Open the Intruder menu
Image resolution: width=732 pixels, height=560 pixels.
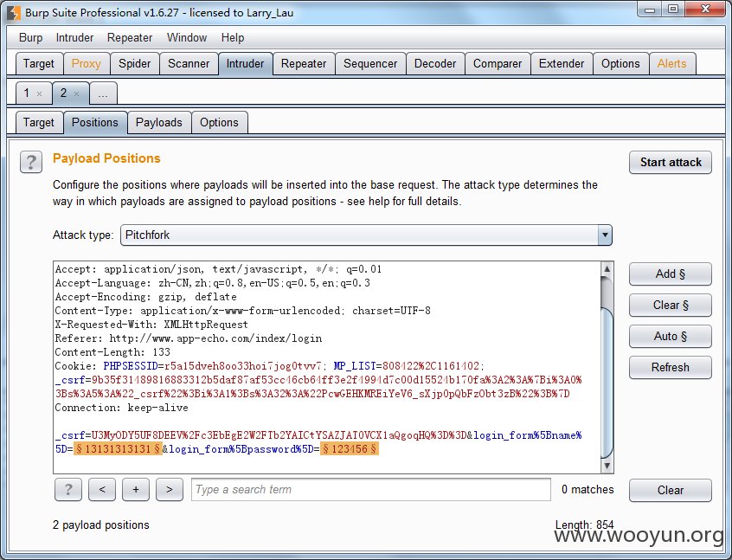click(74, 37)
